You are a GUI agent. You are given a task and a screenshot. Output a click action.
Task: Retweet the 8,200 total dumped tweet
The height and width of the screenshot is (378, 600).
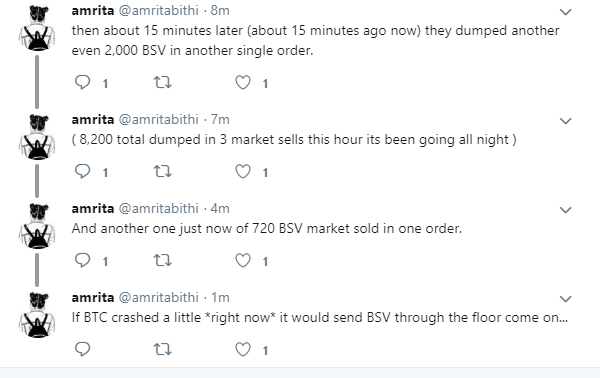pyautogui.click(x=163, y=171)
